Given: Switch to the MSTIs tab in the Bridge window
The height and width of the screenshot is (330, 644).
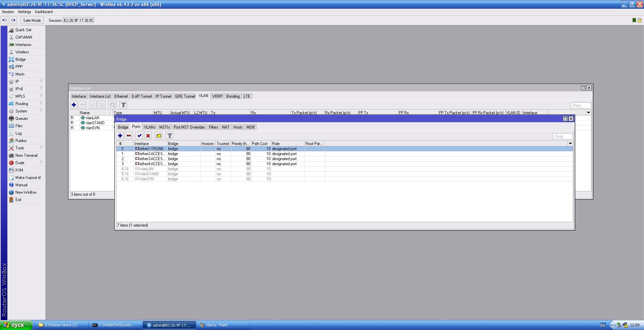Looking at the screenshot, I should click(x=164, y=127).
